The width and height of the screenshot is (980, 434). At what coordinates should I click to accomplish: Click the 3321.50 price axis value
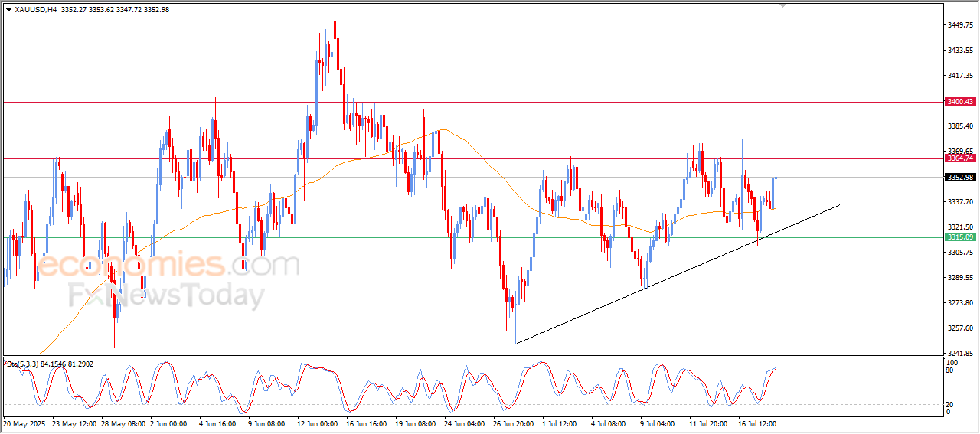point(962,227)
